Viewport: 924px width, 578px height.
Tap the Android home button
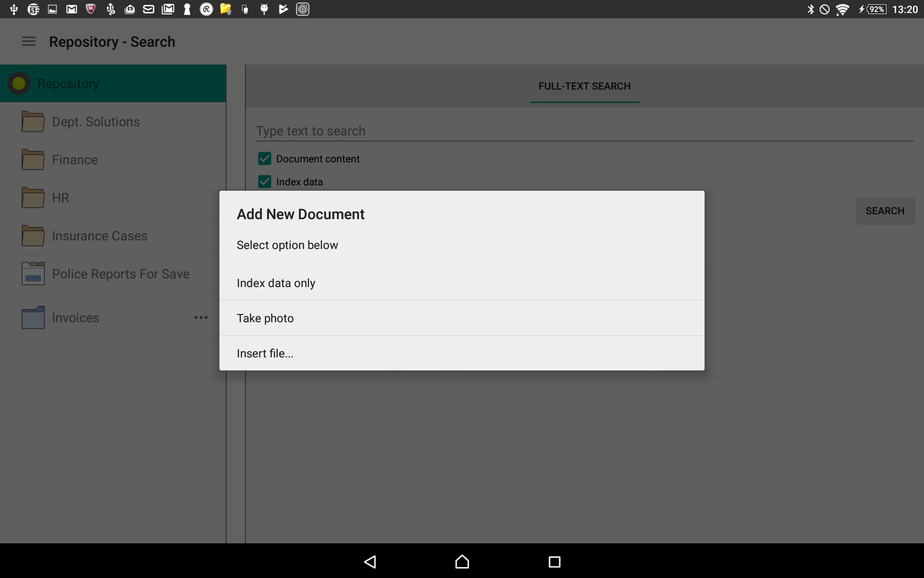pyautogui.click(x=461, y=562)
